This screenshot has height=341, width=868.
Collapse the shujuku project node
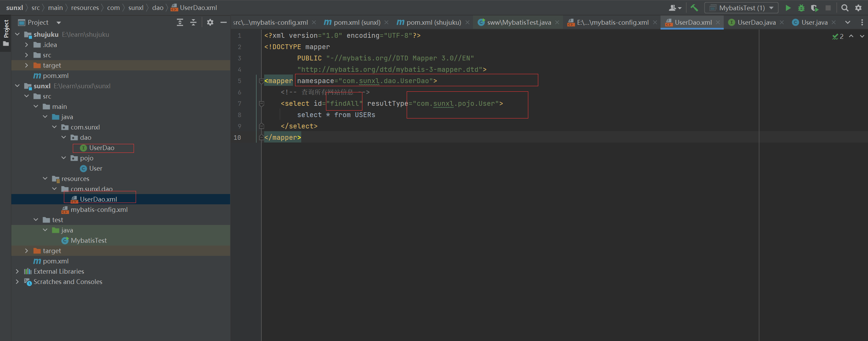point(17,34)
